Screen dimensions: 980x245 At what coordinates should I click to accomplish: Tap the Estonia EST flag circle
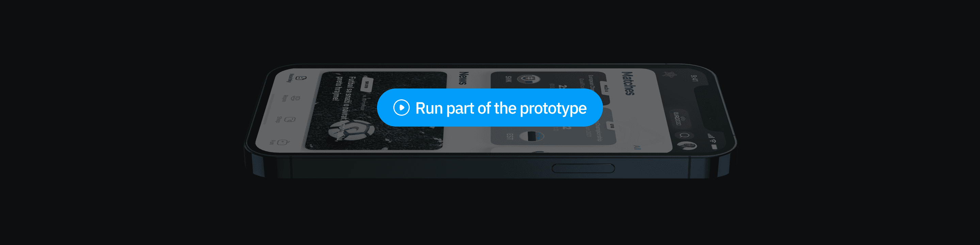pyautogui.click(x=532, y=136)
